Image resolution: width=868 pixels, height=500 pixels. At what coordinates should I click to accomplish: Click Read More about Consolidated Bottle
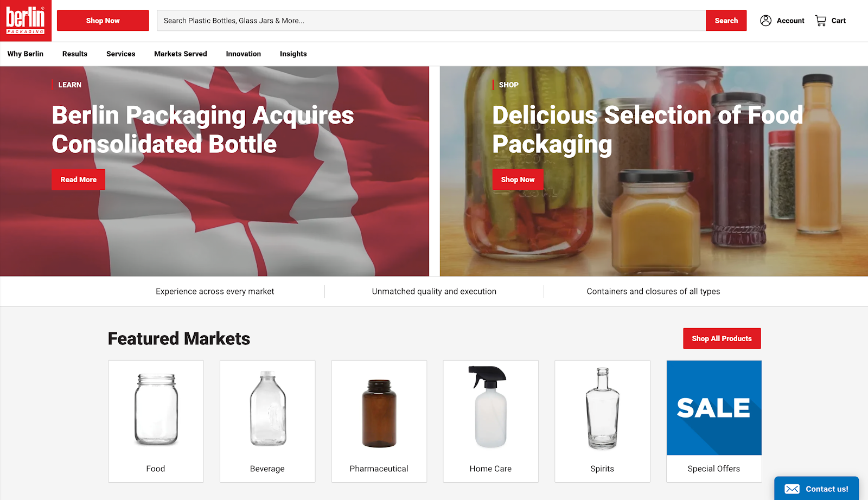pyautogui.click(x=78, y=179)
